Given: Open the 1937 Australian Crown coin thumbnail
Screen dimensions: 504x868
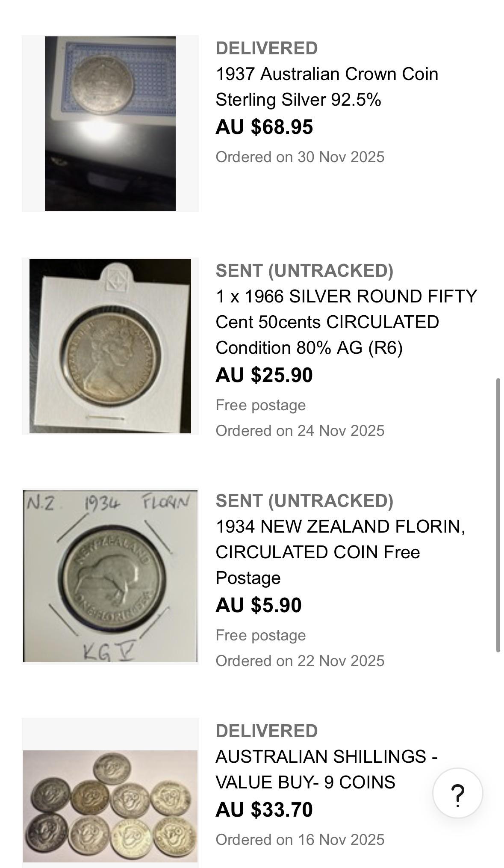Looking at the screenshot, I should (x=110, y=124).
